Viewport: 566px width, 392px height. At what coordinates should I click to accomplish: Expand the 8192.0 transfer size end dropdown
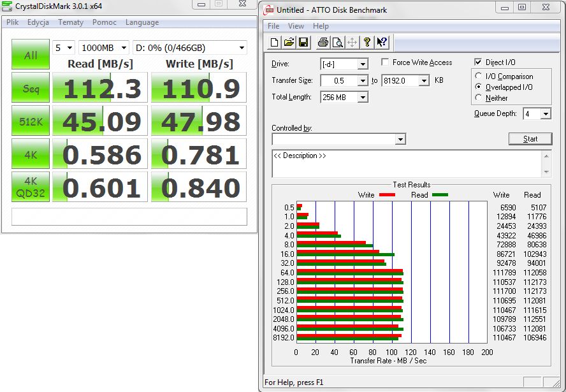(x=424, y=80)
